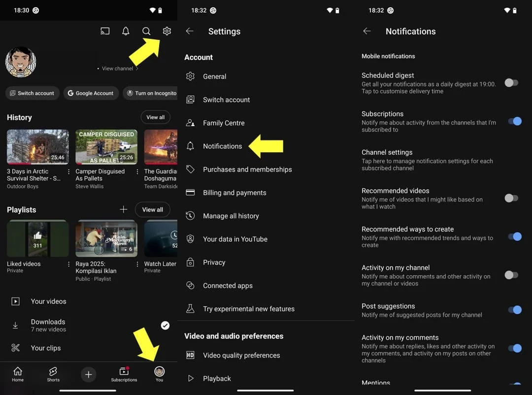Add a new playlist with plus icon
Screen dimensions: 532x395
click(x=124, y=209)
